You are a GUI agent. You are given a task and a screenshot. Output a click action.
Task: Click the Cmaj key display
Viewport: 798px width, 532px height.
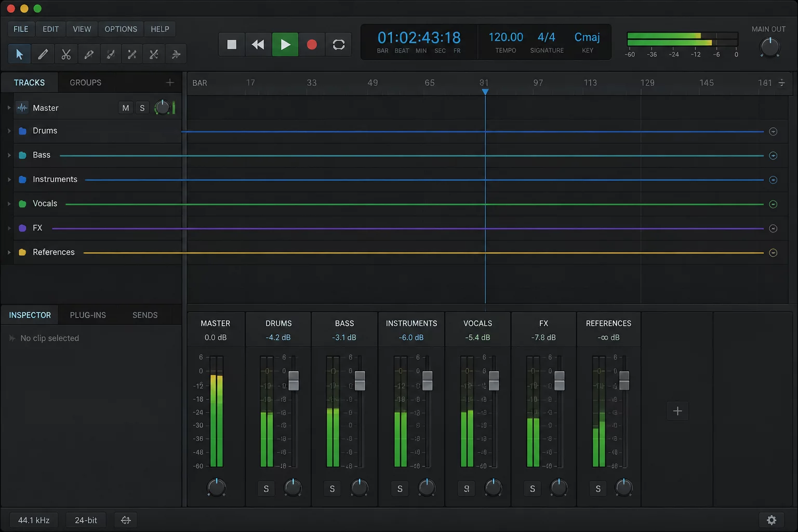click(x=587, y=37)
